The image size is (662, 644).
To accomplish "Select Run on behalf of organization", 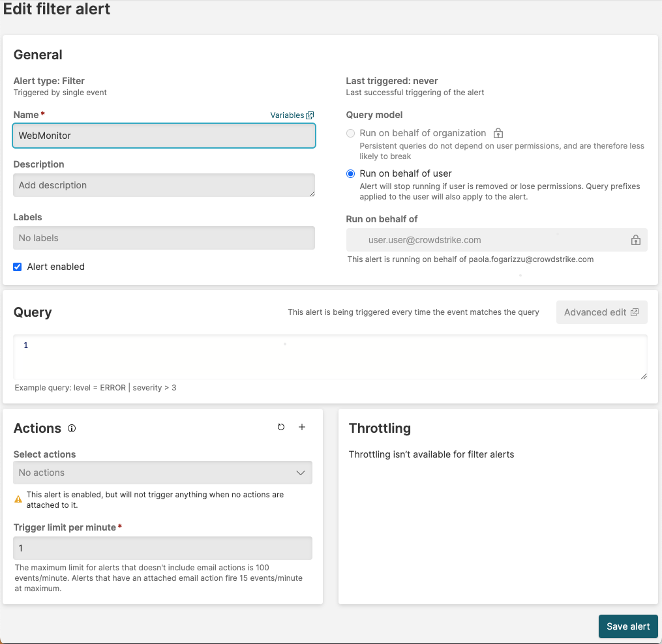I will (351, 133).
